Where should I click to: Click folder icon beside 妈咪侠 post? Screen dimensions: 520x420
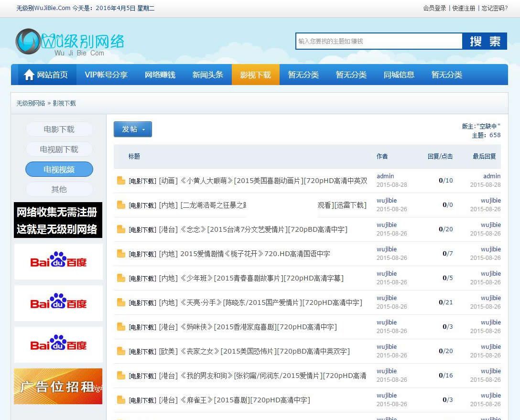click(121, 326)
